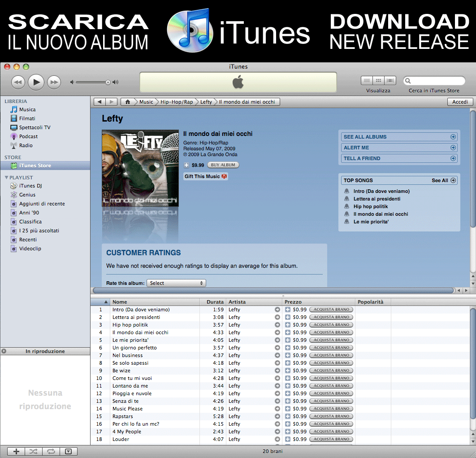Open I 25 più ascoltati playlist
The height and width of the screenshot is (458, 476).
[39, 231]
